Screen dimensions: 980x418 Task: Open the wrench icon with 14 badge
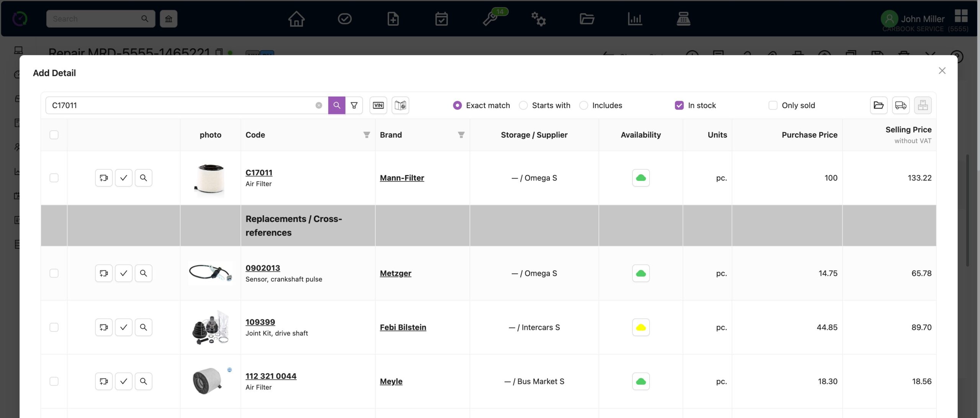click(x=490, y=19)
